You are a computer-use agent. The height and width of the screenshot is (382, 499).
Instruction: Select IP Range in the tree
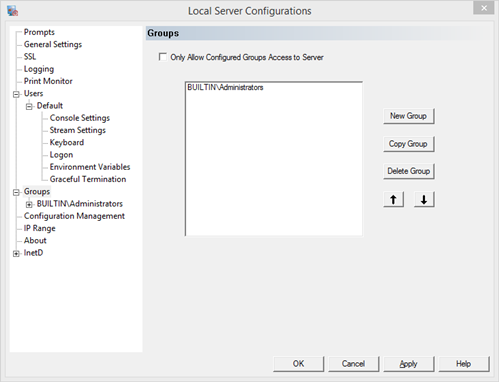(x=39, y=228)
